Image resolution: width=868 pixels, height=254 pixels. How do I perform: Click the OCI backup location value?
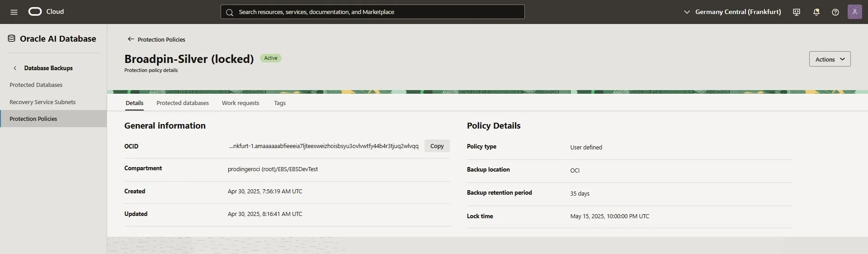click(x=575, y=170)
